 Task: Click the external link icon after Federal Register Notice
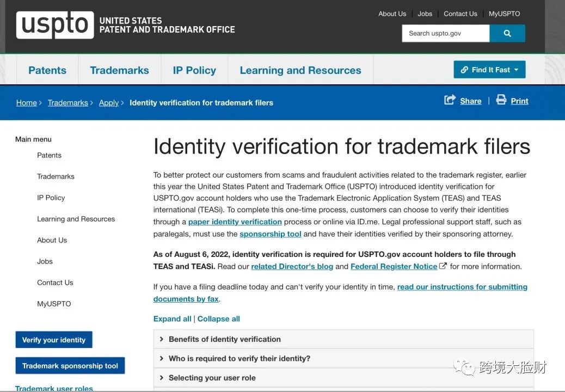coord(443,266)
